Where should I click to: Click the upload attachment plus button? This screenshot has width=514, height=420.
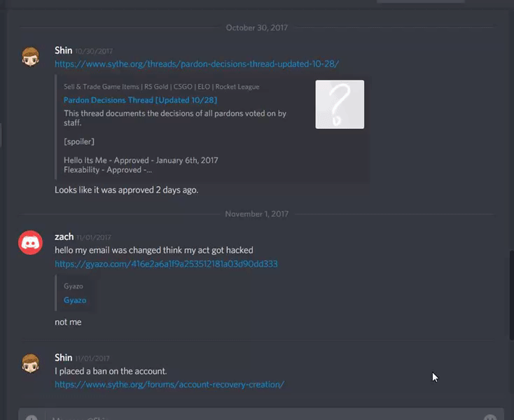(x=32, y=417)
